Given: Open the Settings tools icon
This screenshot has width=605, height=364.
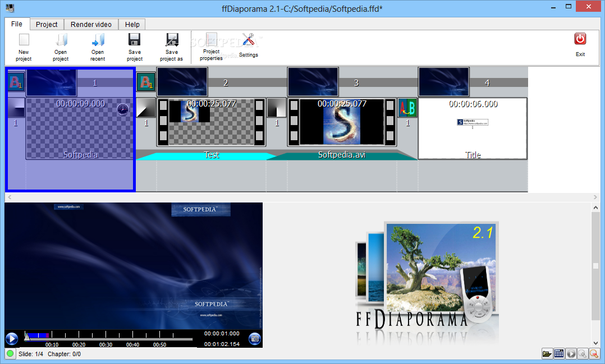Looking at the screenshot, I should (248, 40).
